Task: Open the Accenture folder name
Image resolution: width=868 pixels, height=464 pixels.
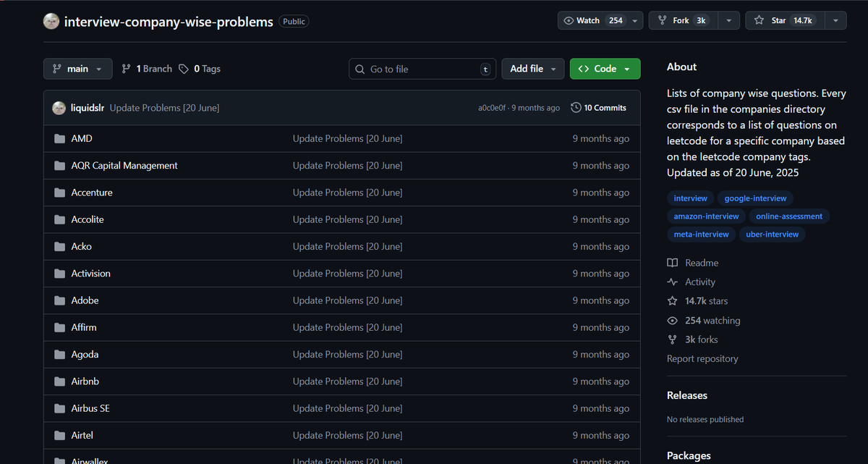Action: (x=92, y=193)
